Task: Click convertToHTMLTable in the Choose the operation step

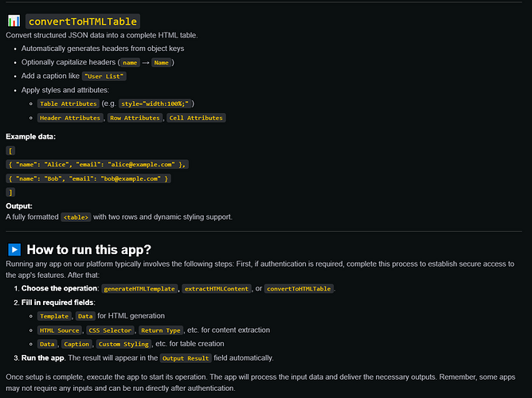Action: click(299, 288)
